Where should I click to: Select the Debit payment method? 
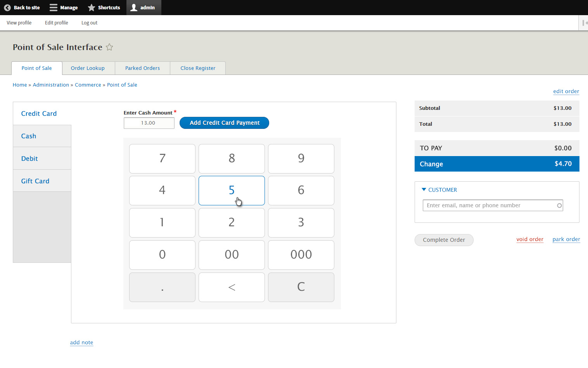29,158
